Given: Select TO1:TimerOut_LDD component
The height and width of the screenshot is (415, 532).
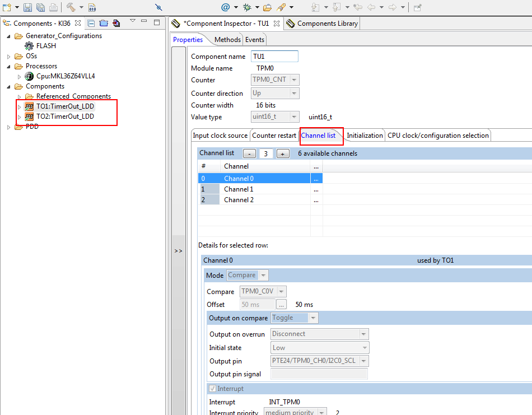Looking at the screenshot, I should [65, 106].
